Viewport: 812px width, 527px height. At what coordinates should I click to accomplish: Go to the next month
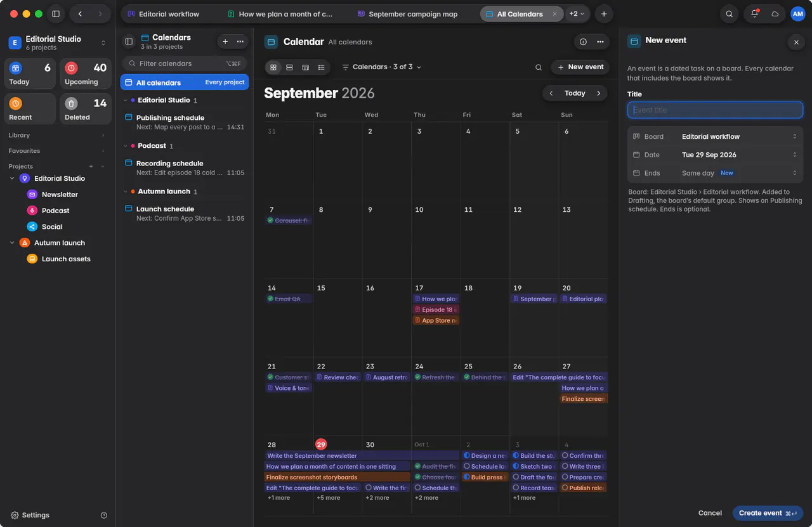click(x=599, y=93)
